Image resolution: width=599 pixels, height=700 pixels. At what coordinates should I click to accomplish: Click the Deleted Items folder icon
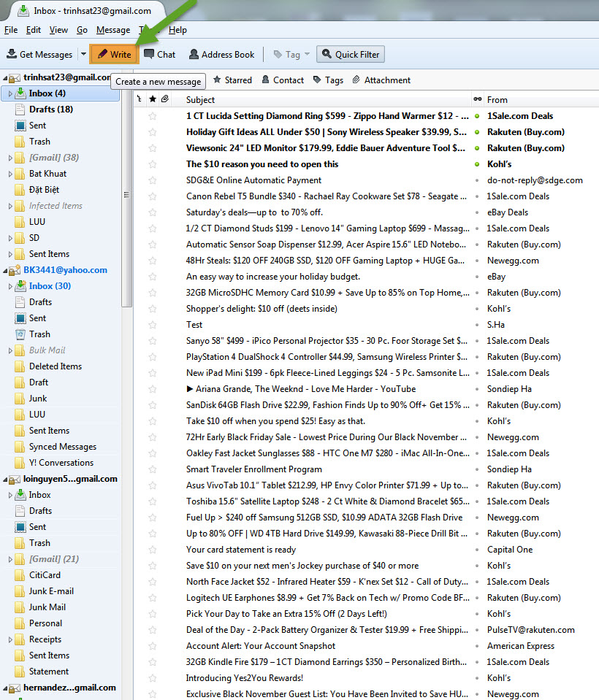click(20, 366)
